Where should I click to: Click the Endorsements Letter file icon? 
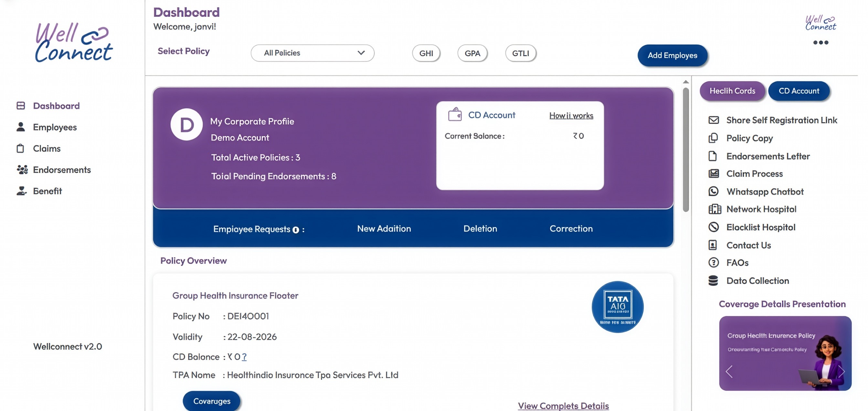[712, 156]
